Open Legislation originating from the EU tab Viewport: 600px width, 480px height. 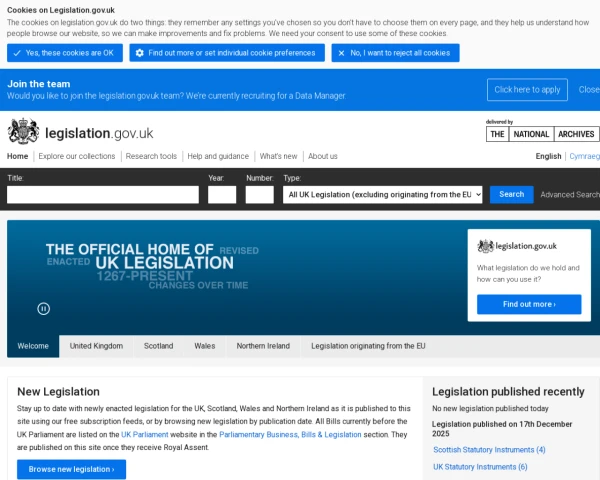(368, 346)
